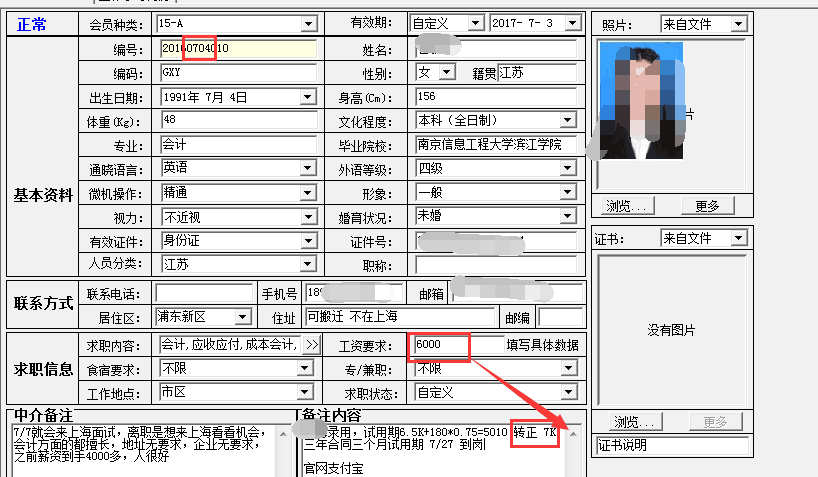Open the 居住区 dropdown showing 浦东新区
818x477 pixels.
[x=242, y=317]
